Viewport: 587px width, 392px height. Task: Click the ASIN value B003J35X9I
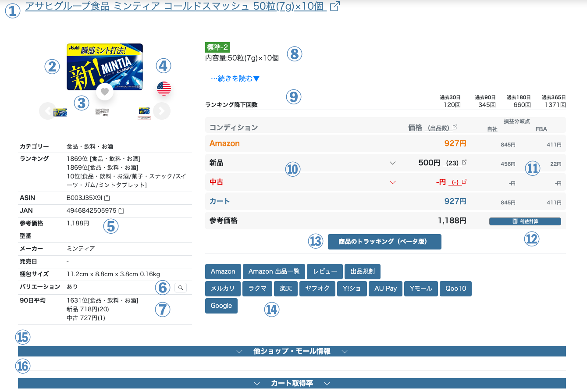tap(85, 198)
